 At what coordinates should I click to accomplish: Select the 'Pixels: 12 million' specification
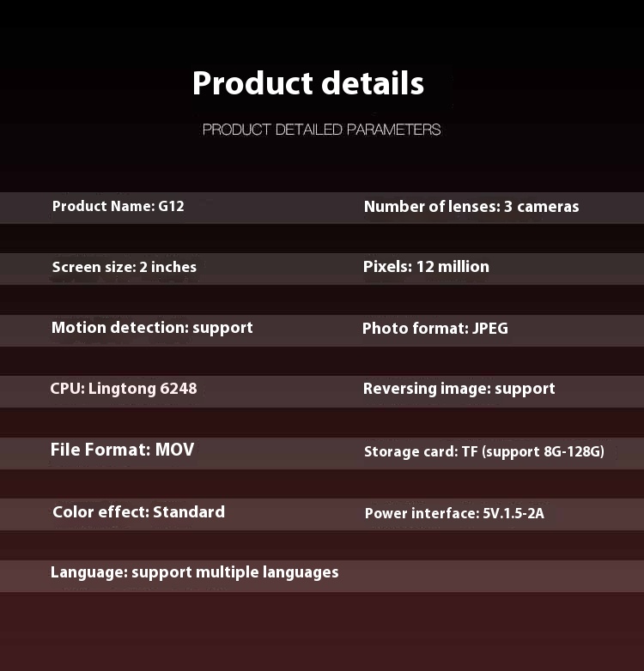coord(426,267)
